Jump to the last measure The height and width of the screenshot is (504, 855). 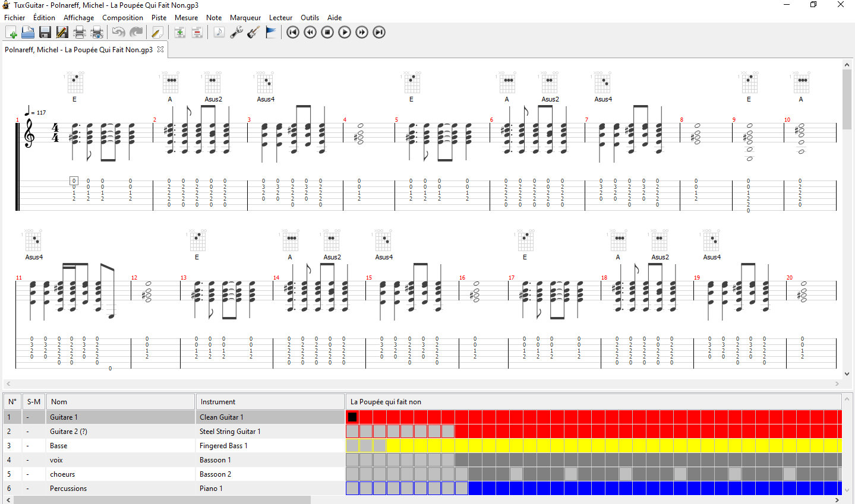point(379,32)
